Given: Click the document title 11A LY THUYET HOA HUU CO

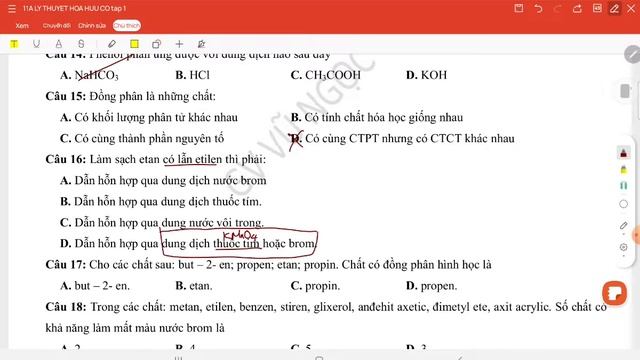Looking at the screenshot, I should point(74,8).
